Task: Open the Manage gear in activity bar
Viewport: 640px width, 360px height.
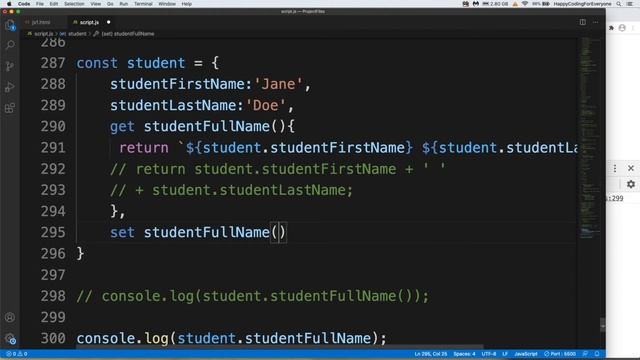Action: coord(10,338)
